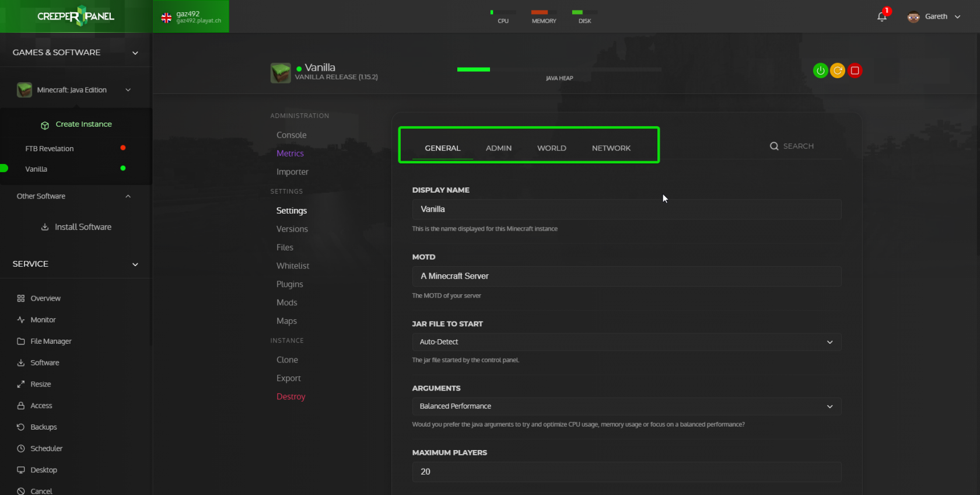980x495 pixels.
Task: Open the Plugins page
Action: pos(290,284)
